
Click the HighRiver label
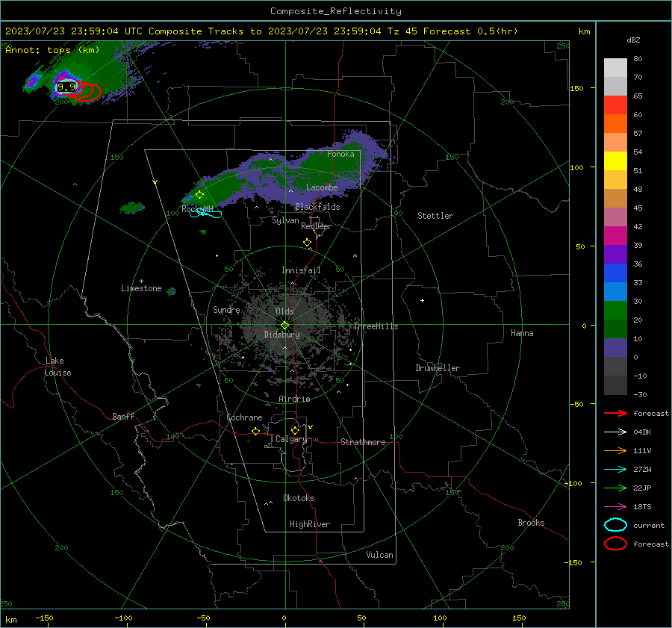pos(310,524)
